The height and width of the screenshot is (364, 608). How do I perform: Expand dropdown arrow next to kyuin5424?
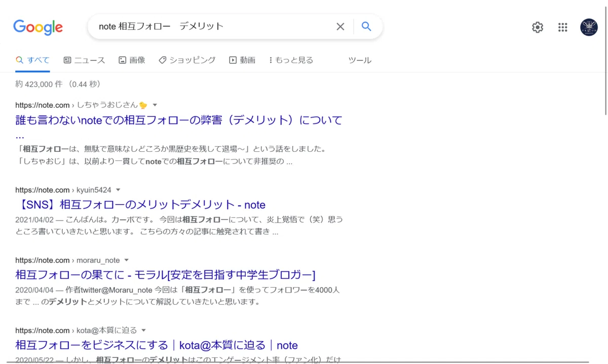click(118, 190)
